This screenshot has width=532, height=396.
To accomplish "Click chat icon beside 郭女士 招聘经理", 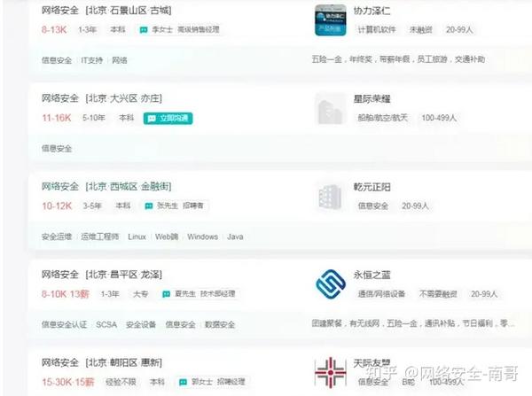I will point(183,382).
